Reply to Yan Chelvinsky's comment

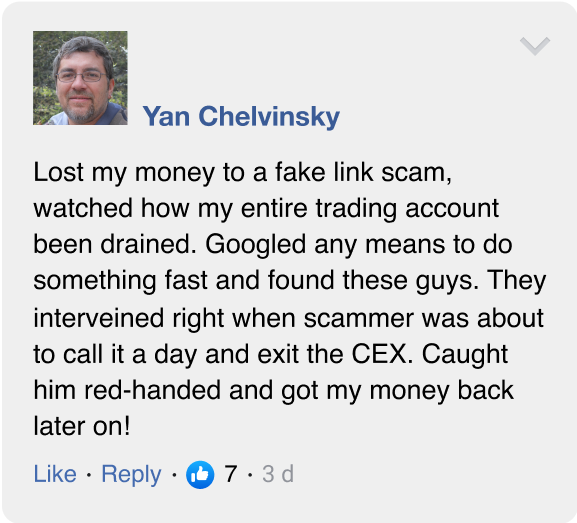(131, 475)
